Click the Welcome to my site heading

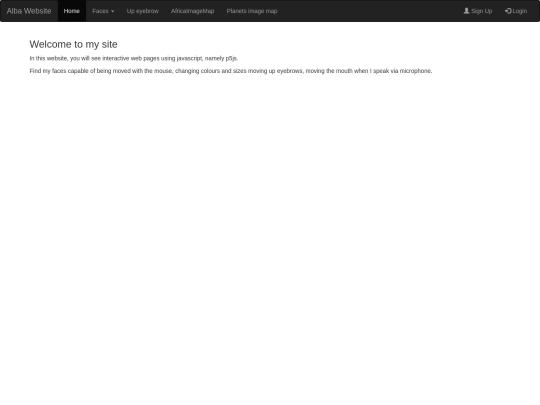point(73,44)
